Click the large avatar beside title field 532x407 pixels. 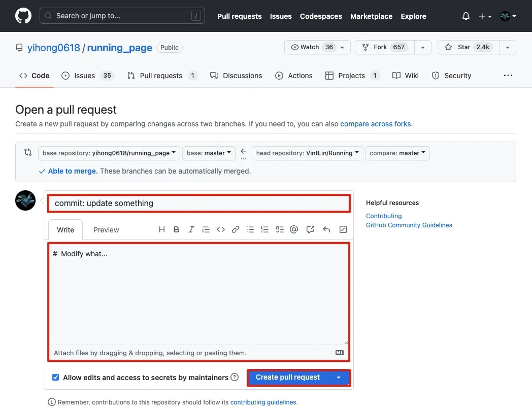coord(25,200)
